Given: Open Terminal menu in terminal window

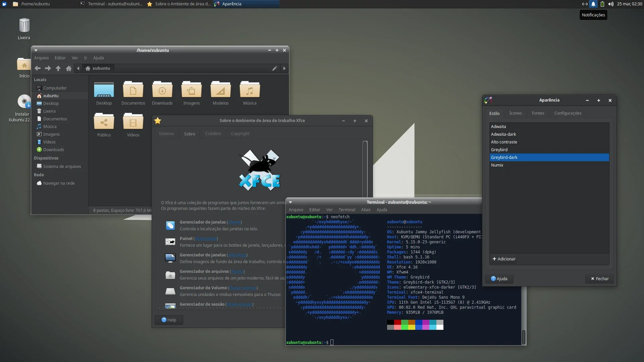Looking at the screenshot, I should (x=347, y=210).
